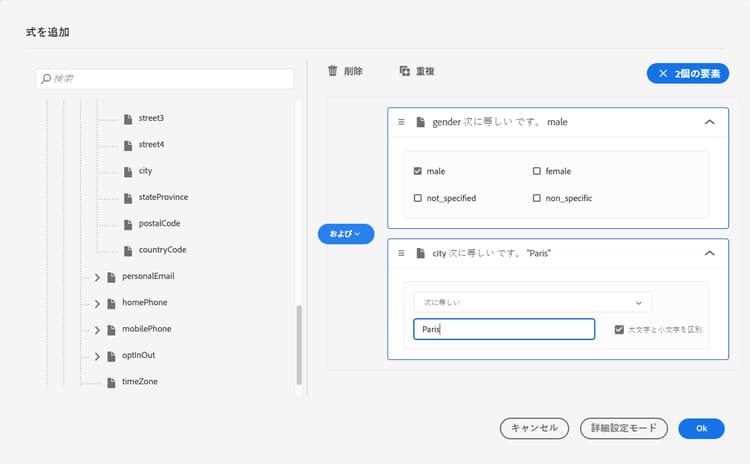
Task: Collapse the gender condition panel
Action: [709, 122]
